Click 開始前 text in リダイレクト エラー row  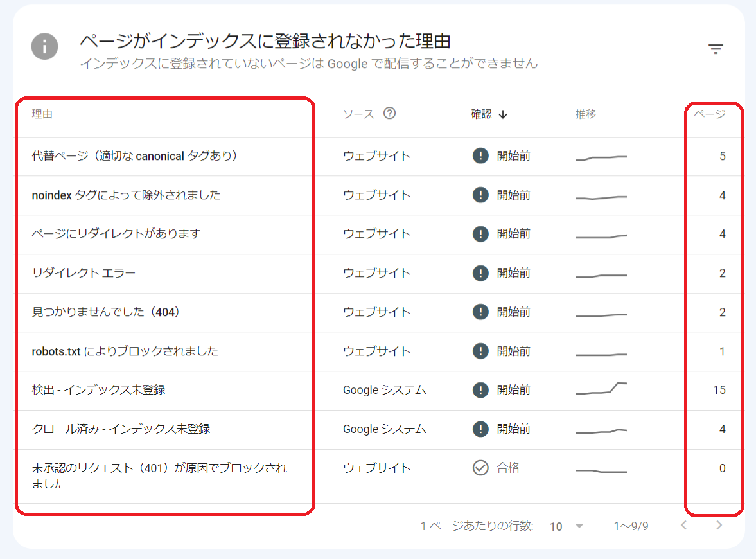(513, 273)
